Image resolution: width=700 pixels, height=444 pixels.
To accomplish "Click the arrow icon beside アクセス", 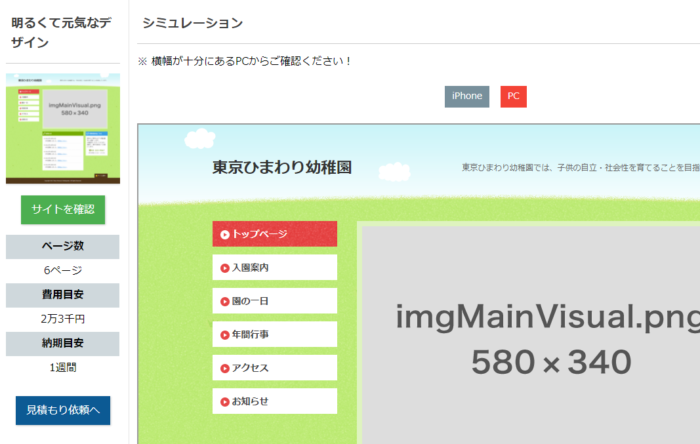I will 225,368.
